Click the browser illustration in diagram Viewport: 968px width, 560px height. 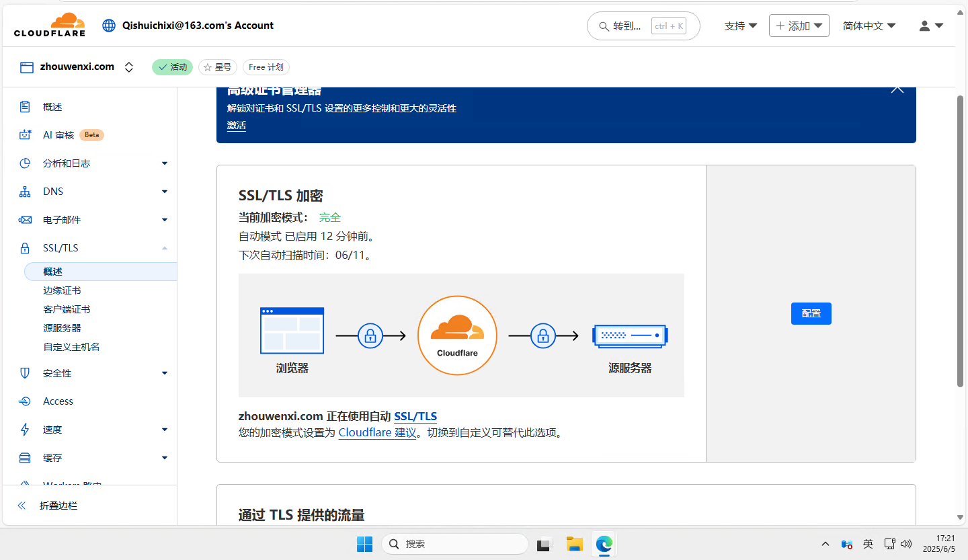[x=292, y=330]
